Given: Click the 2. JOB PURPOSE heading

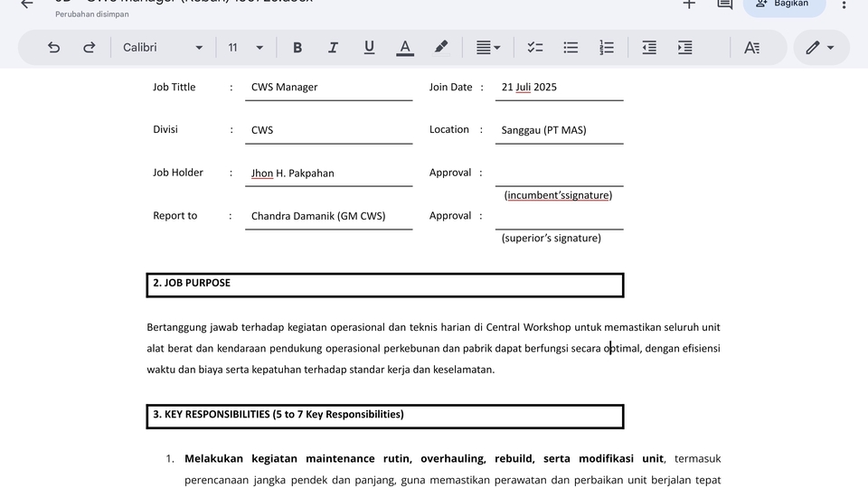Looking at the screenshot, I should (x=192, y=283).
